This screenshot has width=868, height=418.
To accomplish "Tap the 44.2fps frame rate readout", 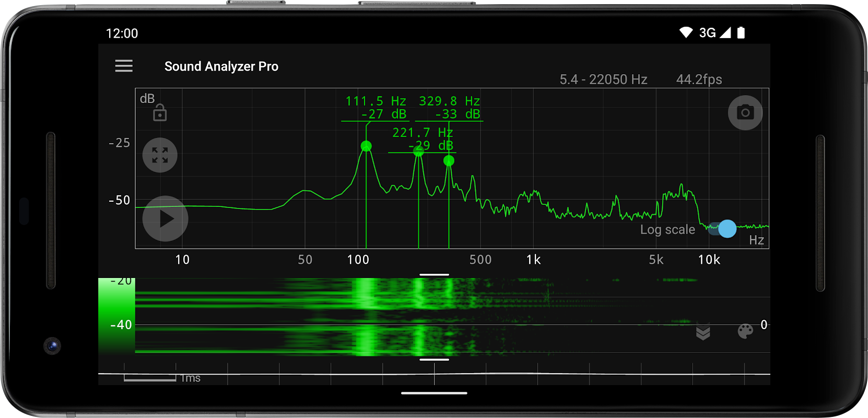I will click(699, 79).
